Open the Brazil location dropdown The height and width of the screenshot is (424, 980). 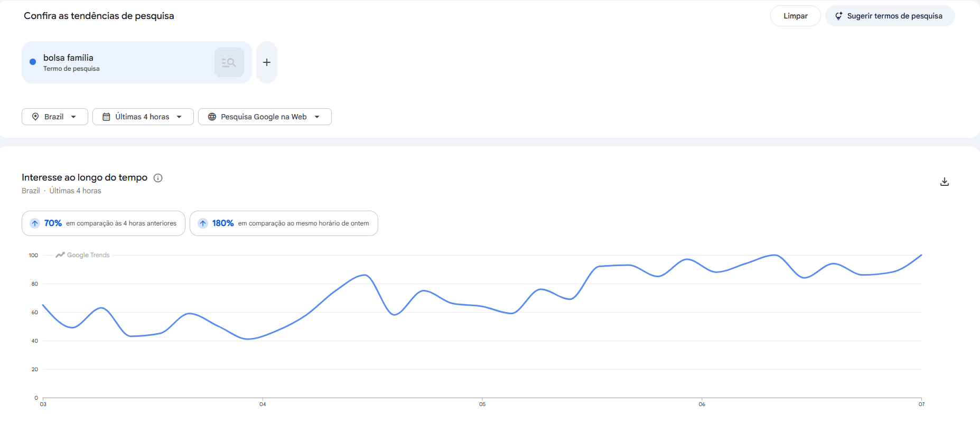(55, 117)
